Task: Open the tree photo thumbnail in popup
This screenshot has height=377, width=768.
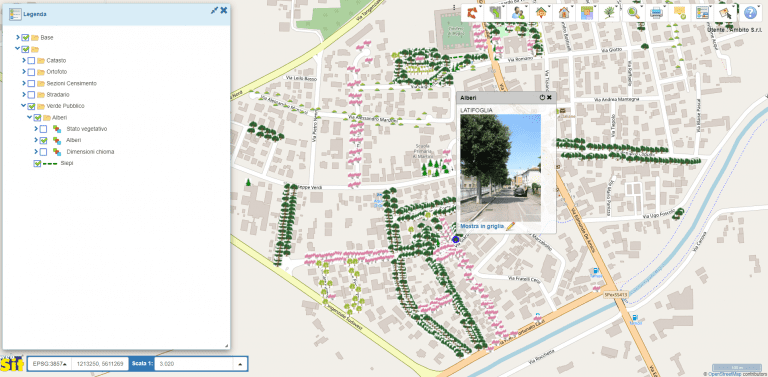Action: tap(500, 168)
